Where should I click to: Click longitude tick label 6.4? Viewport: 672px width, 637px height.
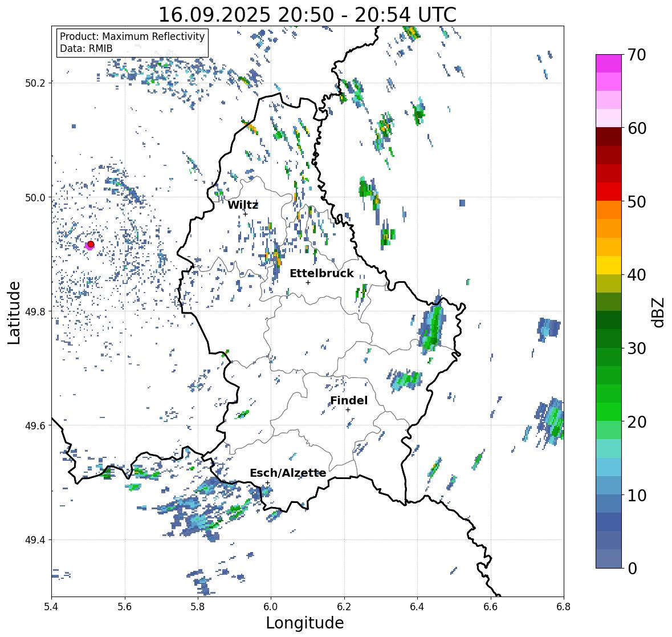(417, 606)
